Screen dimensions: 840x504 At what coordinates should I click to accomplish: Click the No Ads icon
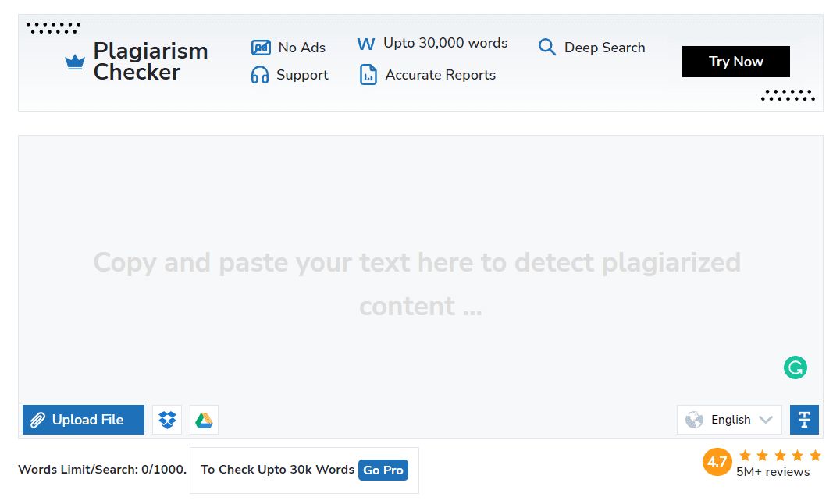[261, 48]
